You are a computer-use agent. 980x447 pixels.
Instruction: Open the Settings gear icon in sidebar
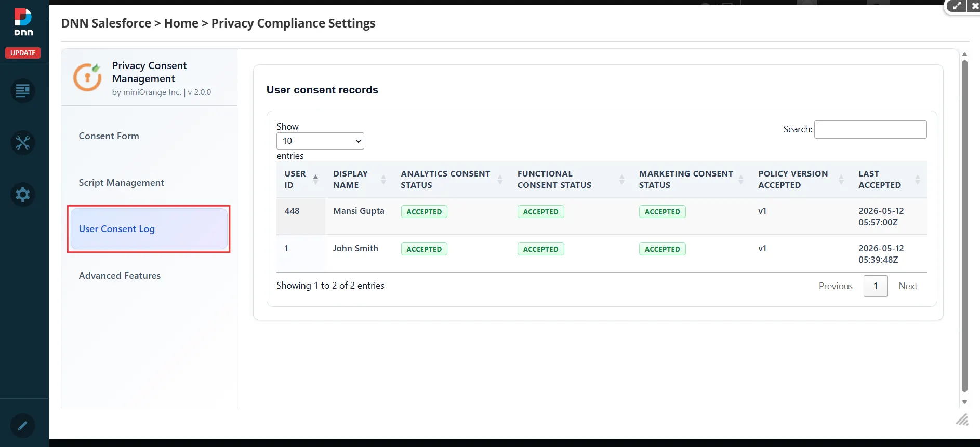23,195
